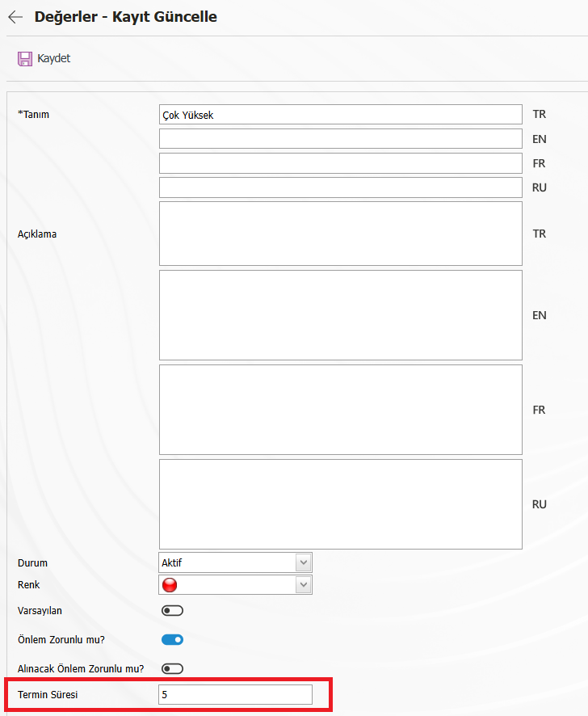
Task: Focus the Tanım FR input field
Action: point(341,163)
